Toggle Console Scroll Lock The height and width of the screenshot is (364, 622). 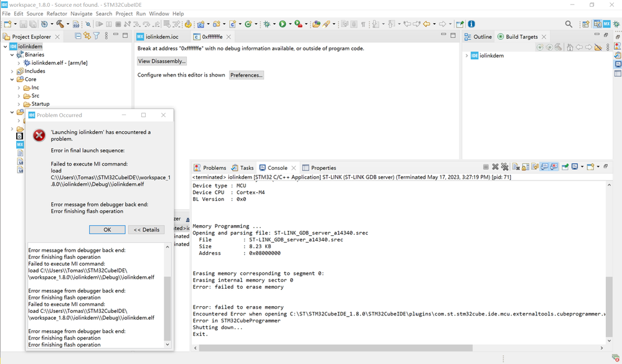click(x=525, y=167)
